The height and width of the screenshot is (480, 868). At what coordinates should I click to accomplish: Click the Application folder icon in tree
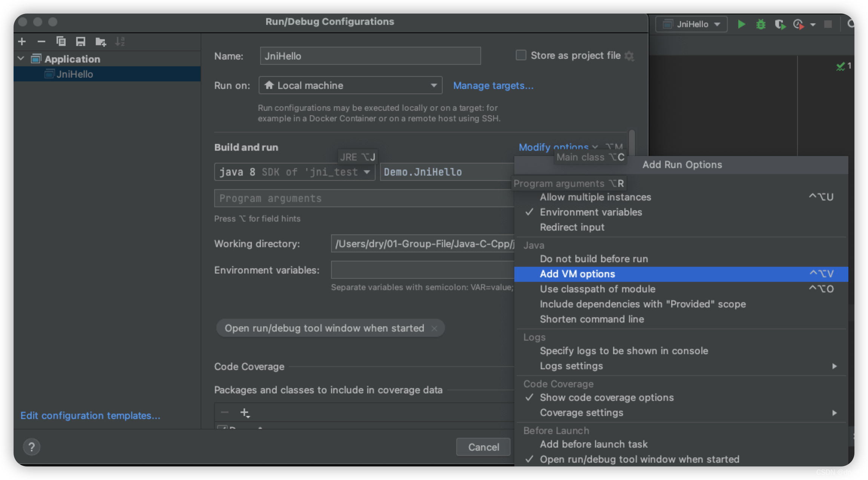pyautogui.click(x=36, y=59)
